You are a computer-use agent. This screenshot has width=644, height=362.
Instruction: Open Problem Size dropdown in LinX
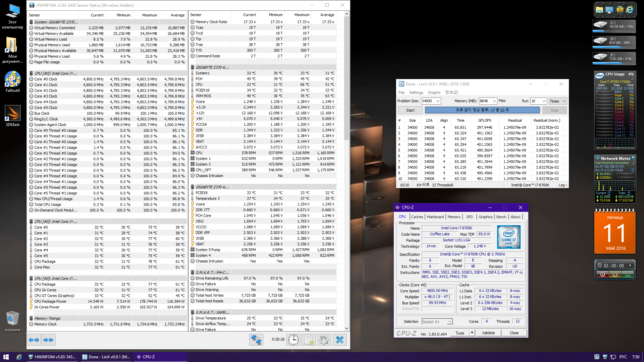point(438,101)
